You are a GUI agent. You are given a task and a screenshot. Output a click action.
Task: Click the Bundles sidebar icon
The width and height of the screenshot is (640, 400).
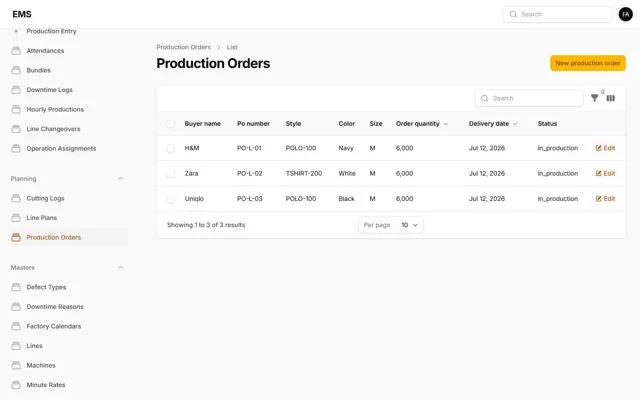(x=16, y=70)
